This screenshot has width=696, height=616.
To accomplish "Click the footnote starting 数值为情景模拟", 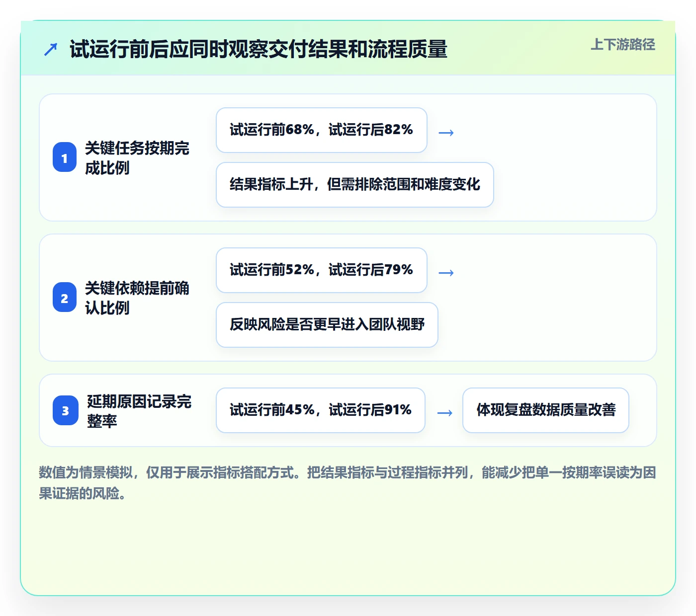I will pos(348,482).
